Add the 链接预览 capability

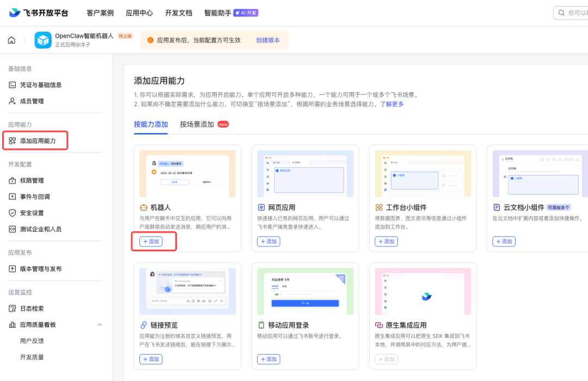151,359
